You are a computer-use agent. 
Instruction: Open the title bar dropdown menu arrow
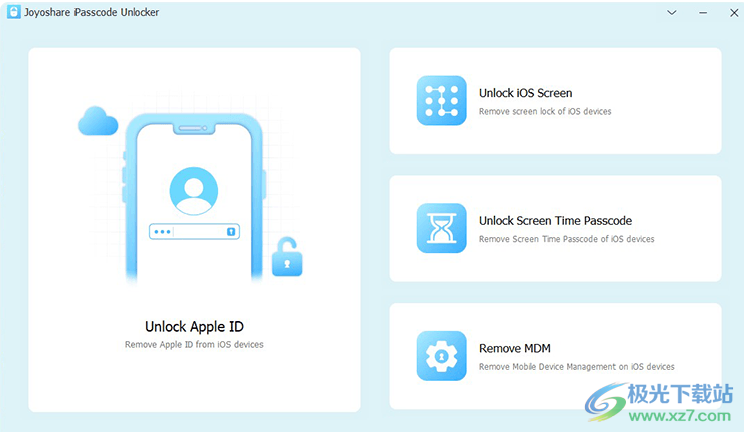[x=671, y=12]
